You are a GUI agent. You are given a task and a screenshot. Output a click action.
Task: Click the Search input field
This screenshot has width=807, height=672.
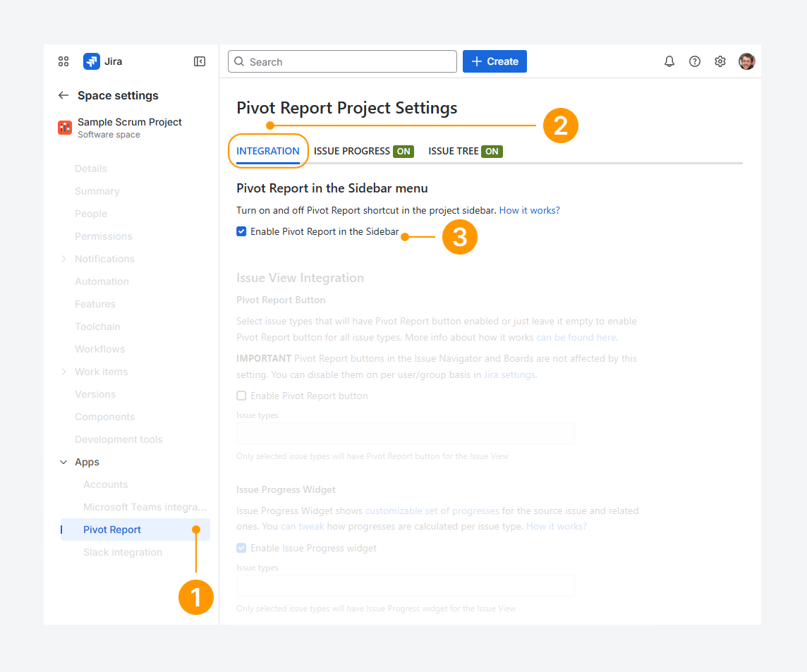coord(342,62)
